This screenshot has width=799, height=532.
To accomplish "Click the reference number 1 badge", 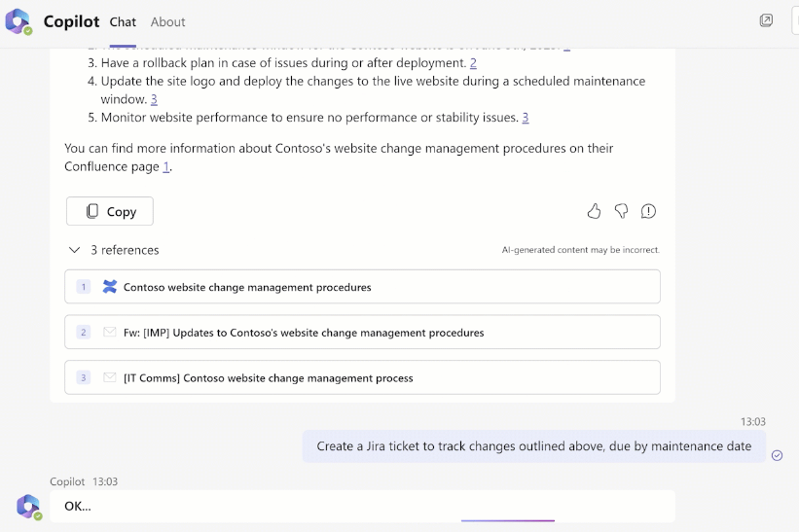I will [84, 287].
